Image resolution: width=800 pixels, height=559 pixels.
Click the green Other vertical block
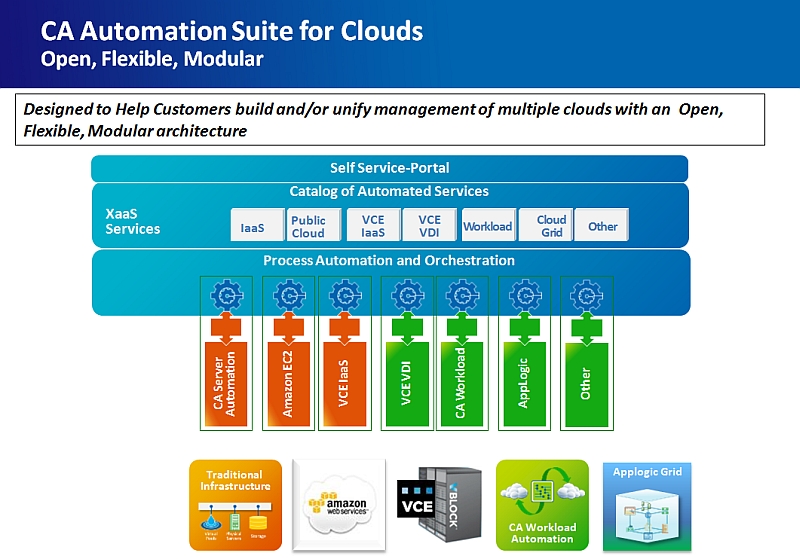(587, 385)
